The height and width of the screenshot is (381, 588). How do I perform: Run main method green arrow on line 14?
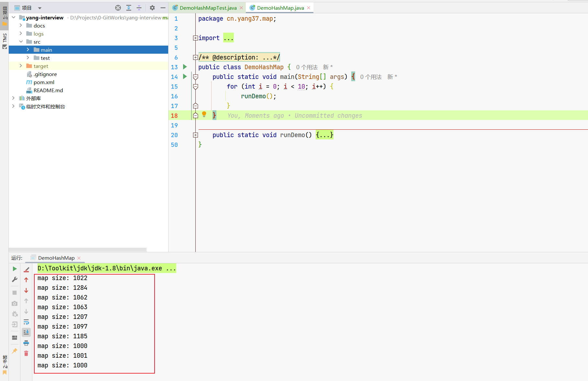185,77
